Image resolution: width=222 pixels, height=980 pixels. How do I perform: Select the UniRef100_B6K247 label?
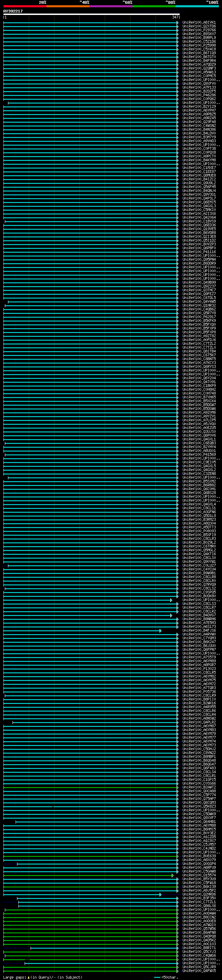tap(199, 642)
